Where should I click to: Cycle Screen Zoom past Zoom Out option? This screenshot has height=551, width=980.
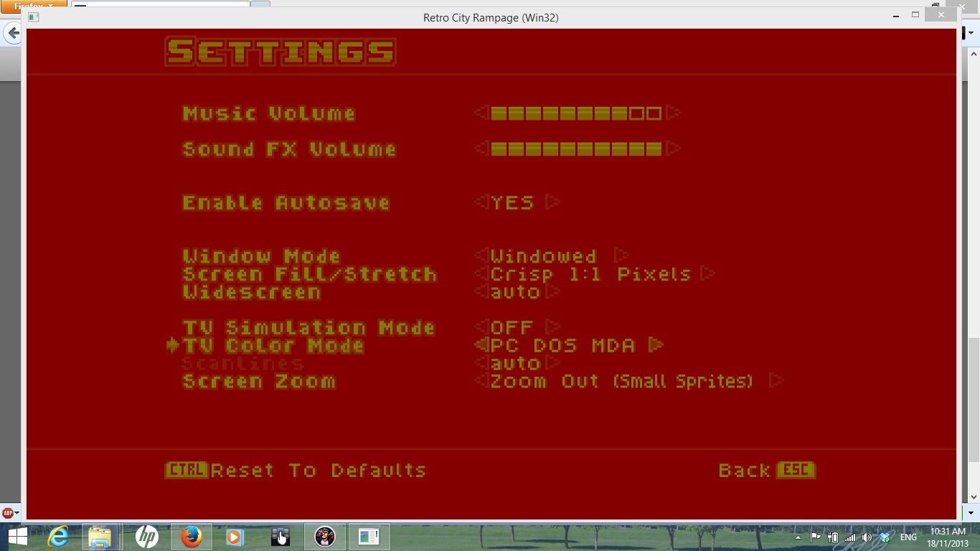pyautogui.click(x=776, y=381)
